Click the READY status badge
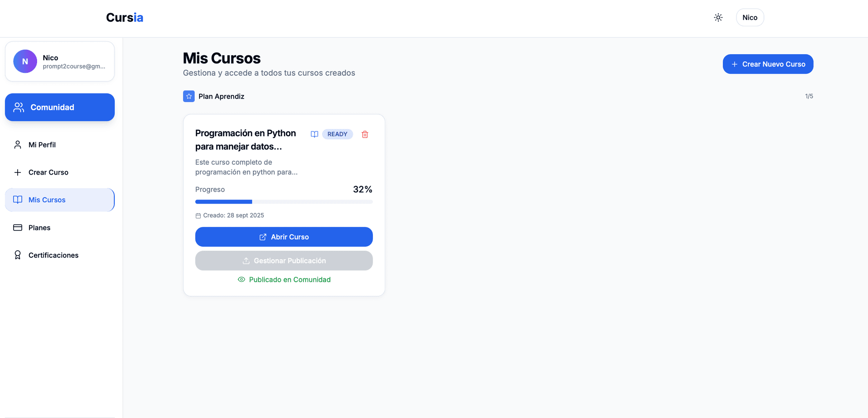The image size is (868, 418). pyautogui.click(x=337, y=134)
